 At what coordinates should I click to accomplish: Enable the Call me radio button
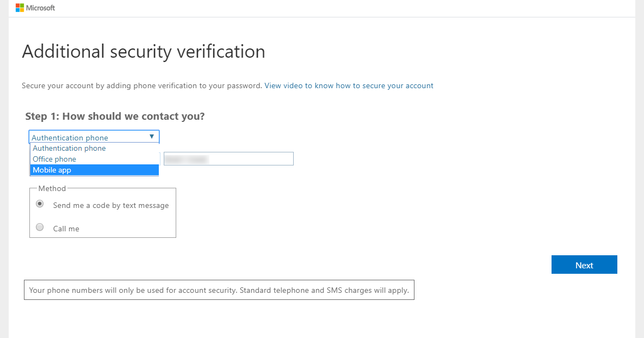40,228
